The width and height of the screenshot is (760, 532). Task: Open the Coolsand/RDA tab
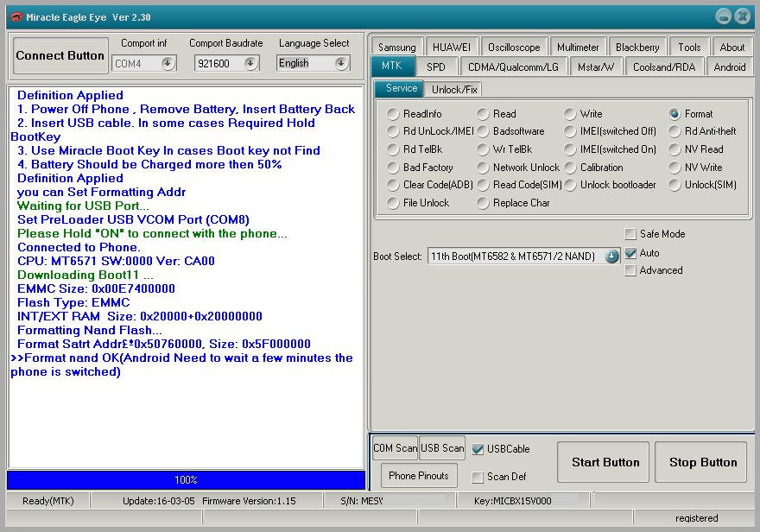tap(664, 66)
